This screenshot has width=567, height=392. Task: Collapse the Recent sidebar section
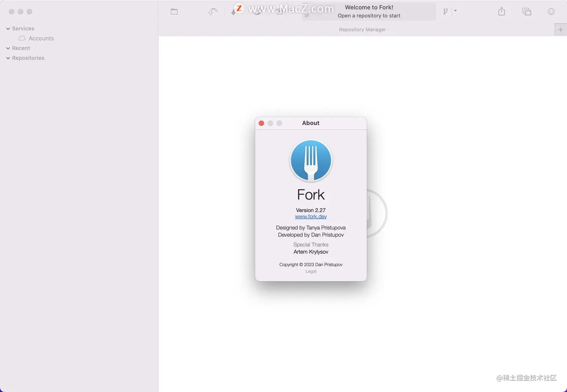8,48
